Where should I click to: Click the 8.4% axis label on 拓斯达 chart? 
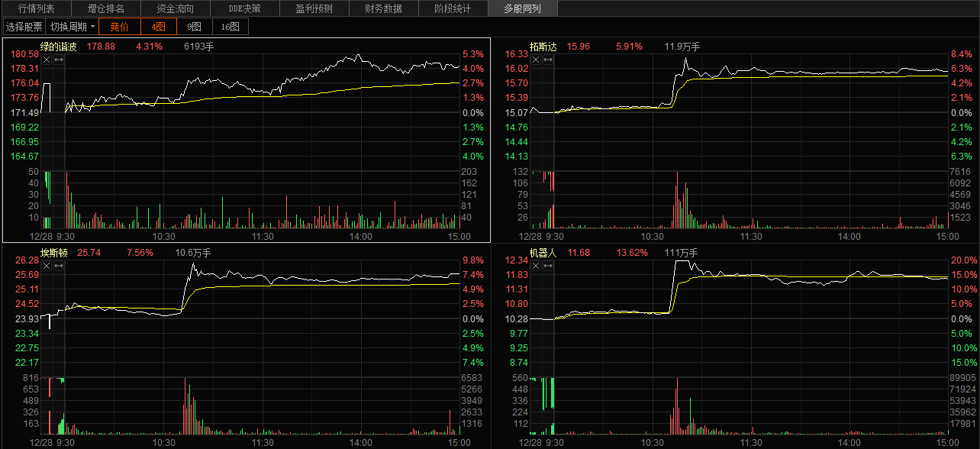tap(961, 54)
